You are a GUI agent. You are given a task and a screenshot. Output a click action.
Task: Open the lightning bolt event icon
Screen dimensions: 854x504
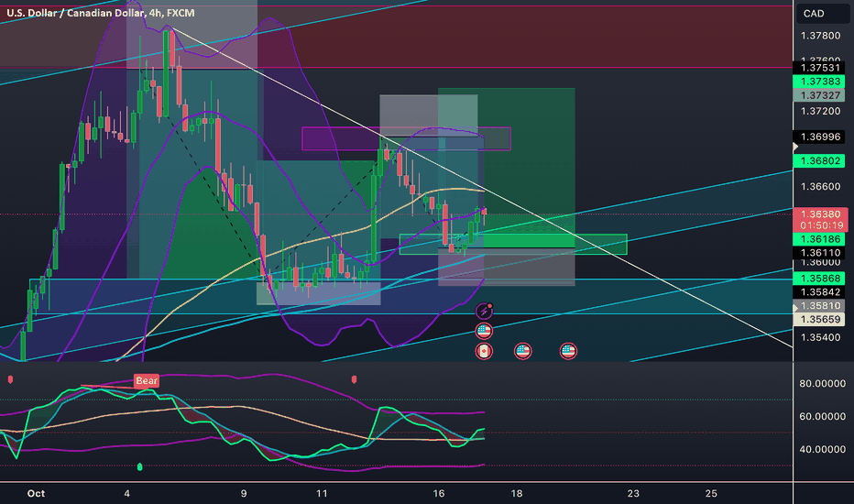484,312
